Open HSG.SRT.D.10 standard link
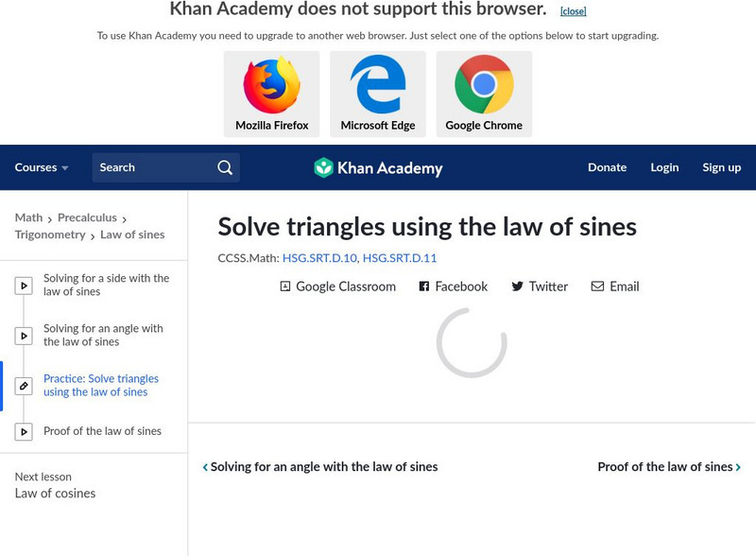Image resolution: width=756 pixels, height=556 pixels. [x=319, y=257]
